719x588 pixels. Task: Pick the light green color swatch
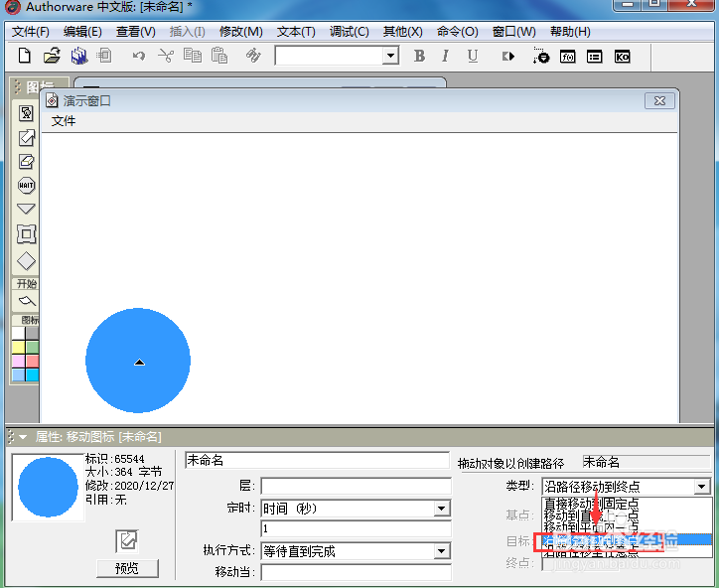[32, 348]
